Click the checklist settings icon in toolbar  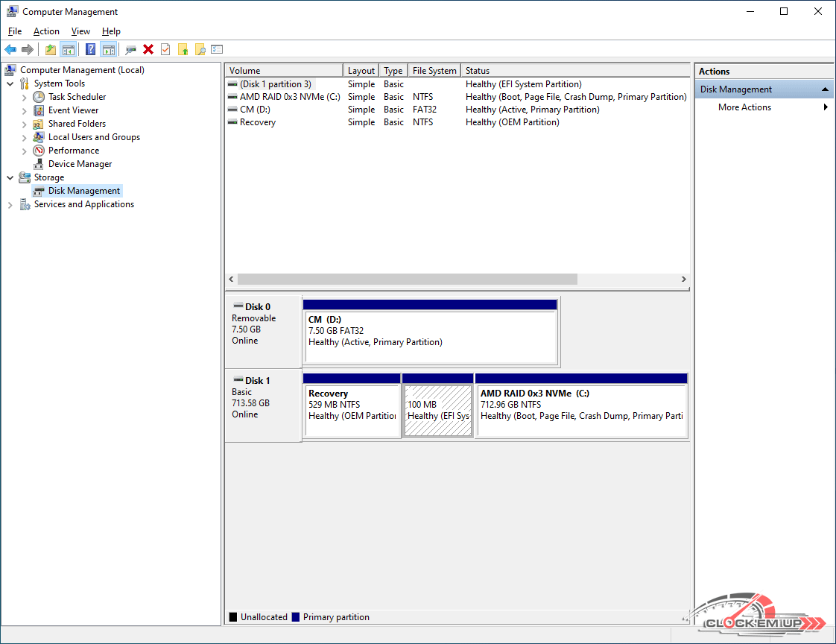(217, 49)
